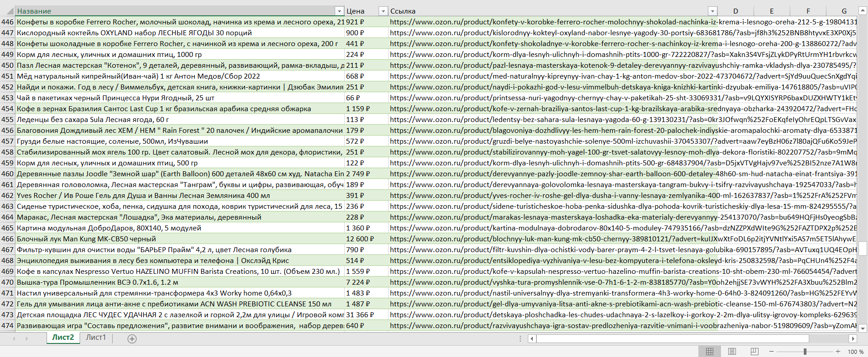Switch to the Лист1 sheet tab

(96, 338)
